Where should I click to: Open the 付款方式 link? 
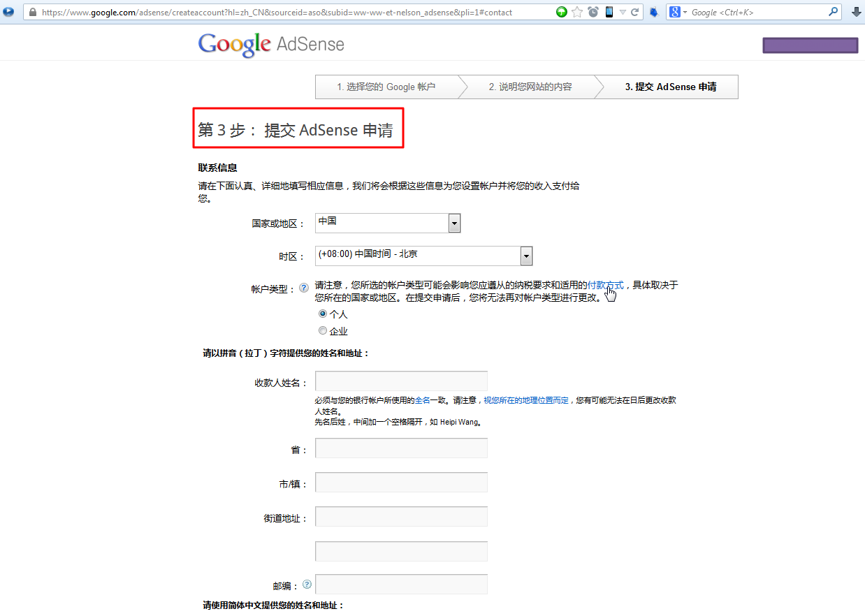605,285
